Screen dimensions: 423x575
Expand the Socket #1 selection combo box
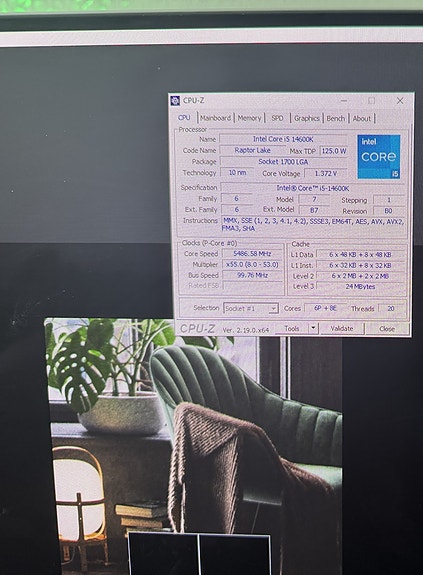point(251,308)
